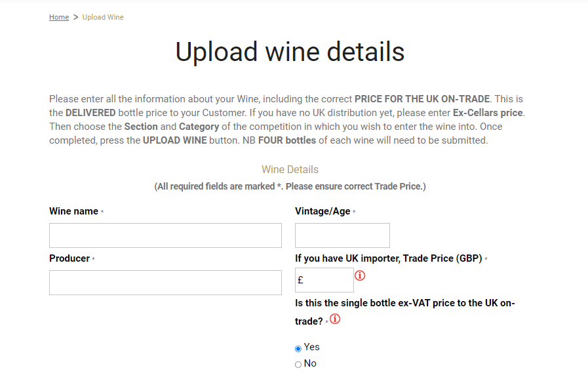588x385 pixels.
Task: Click the Yes option label text
Action: point(311,347)
